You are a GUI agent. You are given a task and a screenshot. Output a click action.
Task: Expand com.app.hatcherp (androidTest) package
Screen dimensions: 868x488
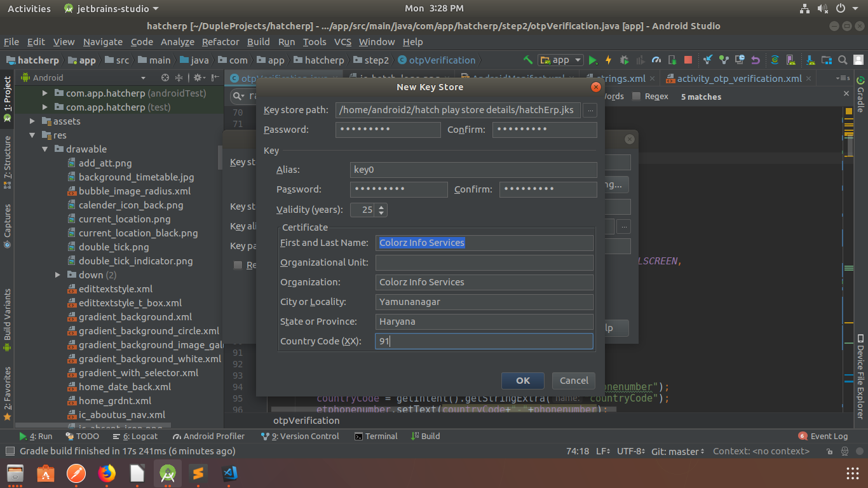click(45, 93)
